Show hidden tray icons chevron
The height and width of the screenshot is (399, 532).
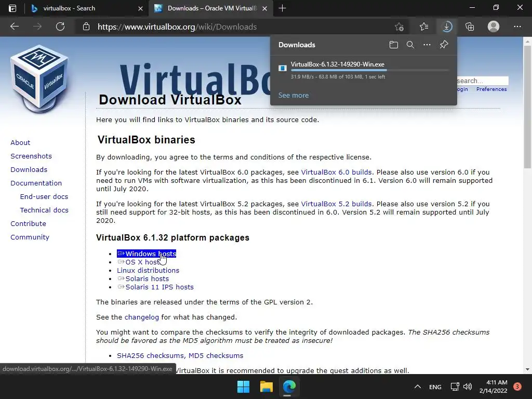pos(418,387)
